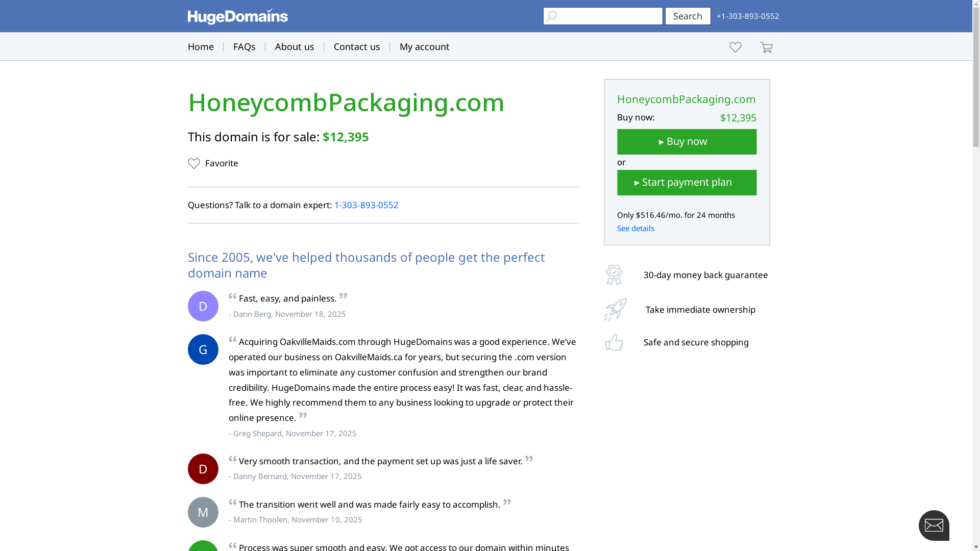980x551 pixels.
Task: Click the Dann Berg purple avatar
Action: pyautogui.click(x=203, y=306)
